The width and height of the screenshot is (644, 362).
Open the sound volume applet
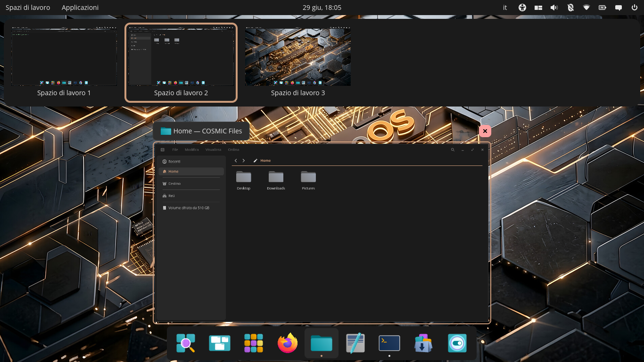tap(554, 8)
